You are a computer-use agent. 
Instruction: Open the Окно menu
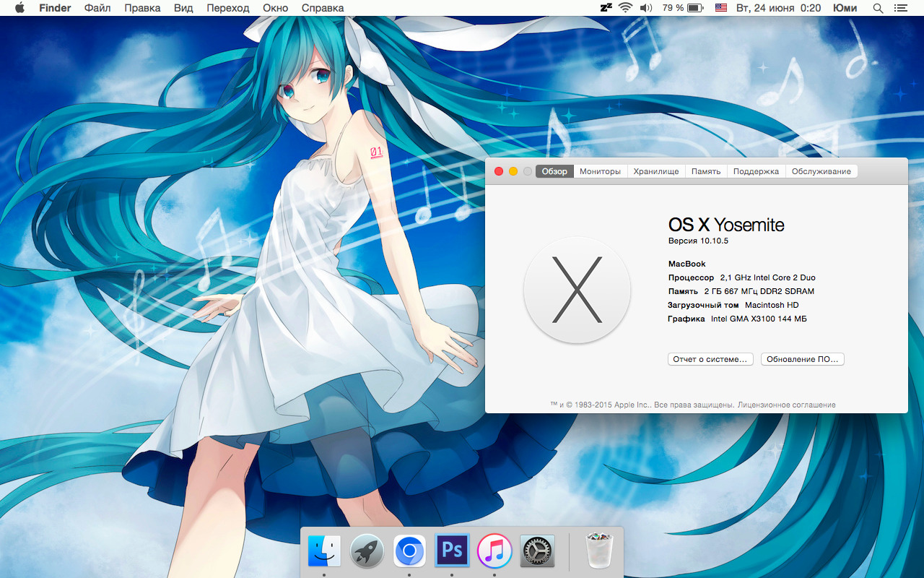tap(275, 8)
